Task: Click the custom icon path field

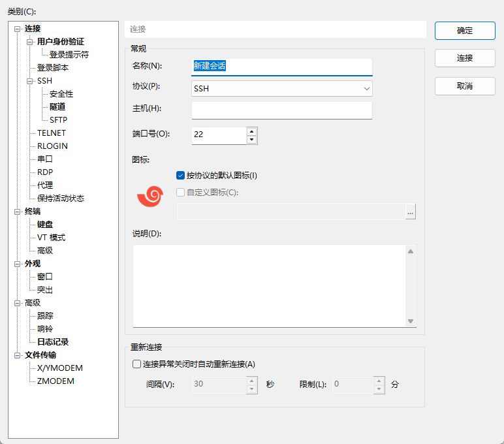Action: tap(291, 212)
